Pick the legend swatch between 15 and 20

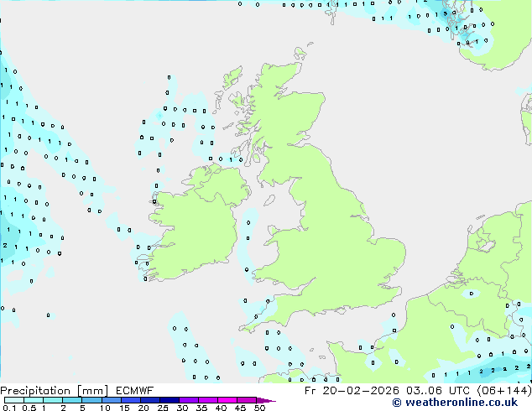tap(130, 400)
